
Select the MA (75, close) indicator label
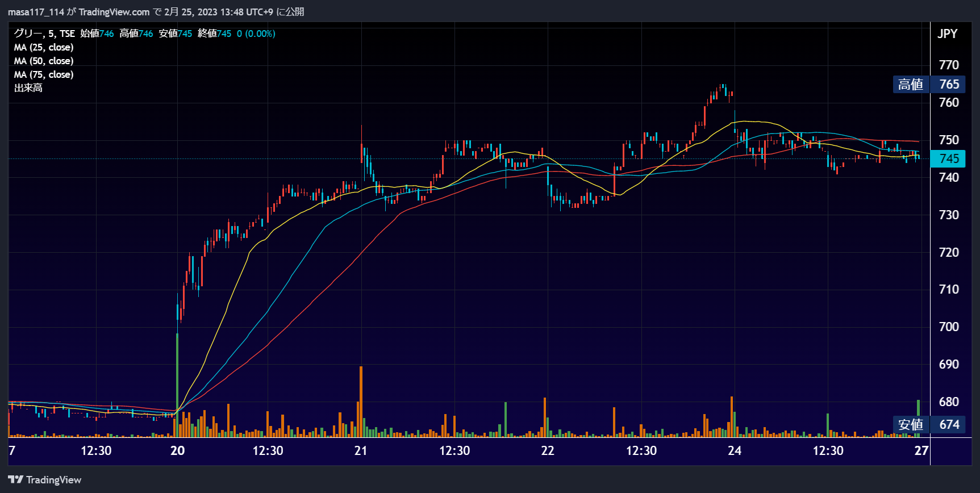[x=44, y=74]
